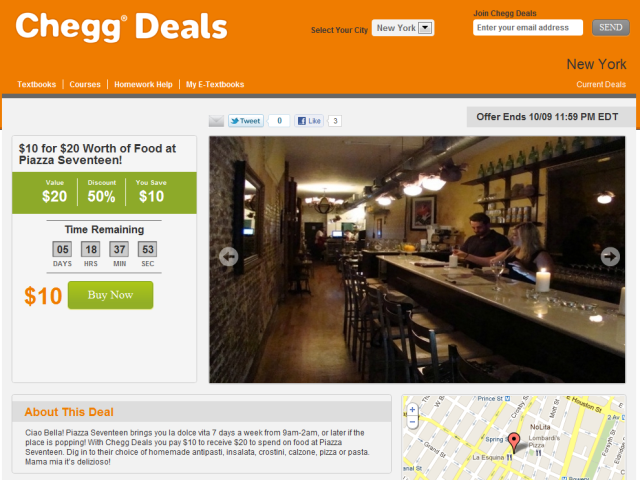Image resolution: width=640 pixels, height=480 pixels.
Task: Open Homework Help
Action: click(143, 84)
